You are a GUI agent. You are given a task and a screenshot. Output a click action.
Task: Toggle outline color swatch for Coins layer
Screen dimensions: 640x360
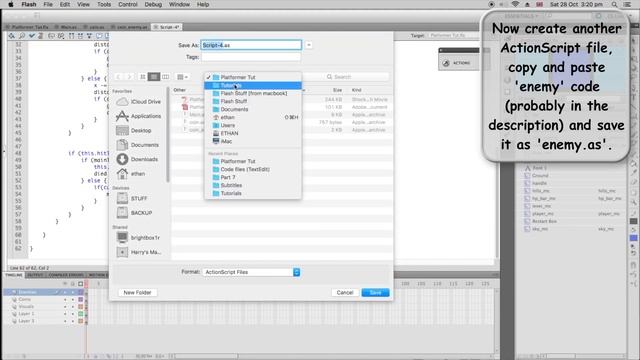pyautogui.click(x=81, y=300)
